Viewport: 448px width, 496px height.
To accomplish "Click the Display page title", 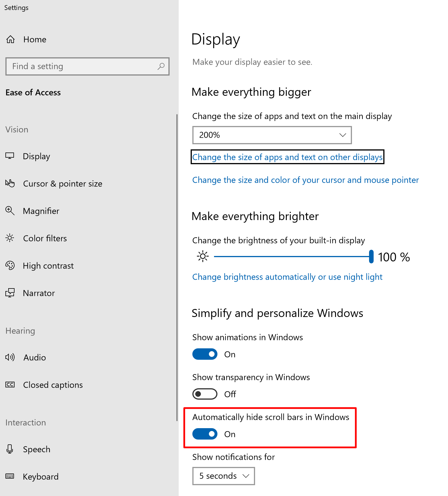I will pos(216,40).
